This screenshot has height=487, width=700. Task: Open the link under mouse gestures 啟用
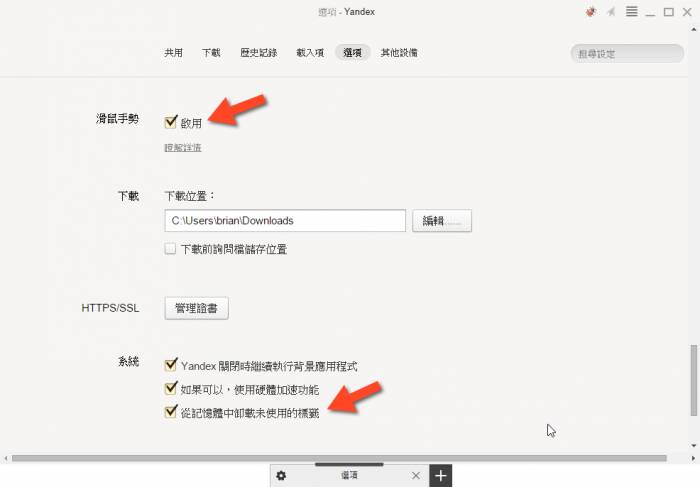(x=183, y=147)
